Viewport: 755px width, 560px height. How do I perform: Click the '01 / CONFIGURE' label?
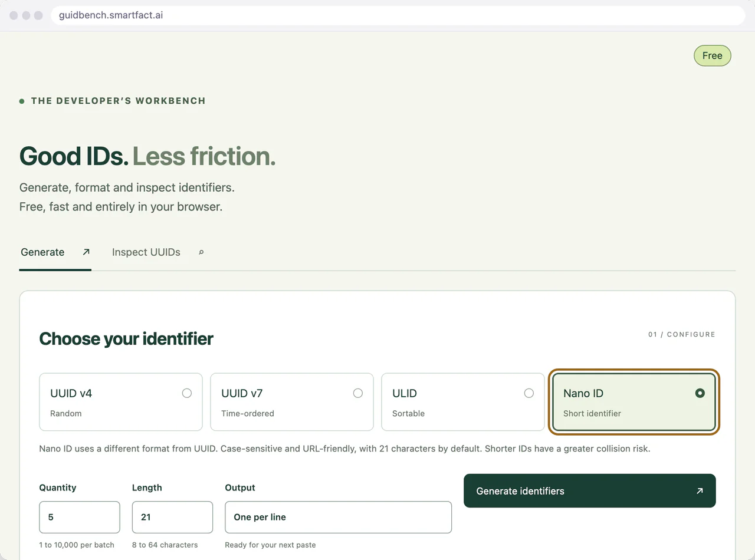[681, 334]
